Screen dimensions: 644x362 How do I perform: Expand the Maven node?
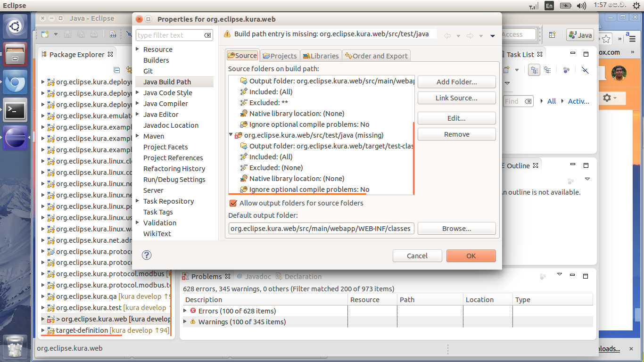pyautogui.click(x=138, y=136)
